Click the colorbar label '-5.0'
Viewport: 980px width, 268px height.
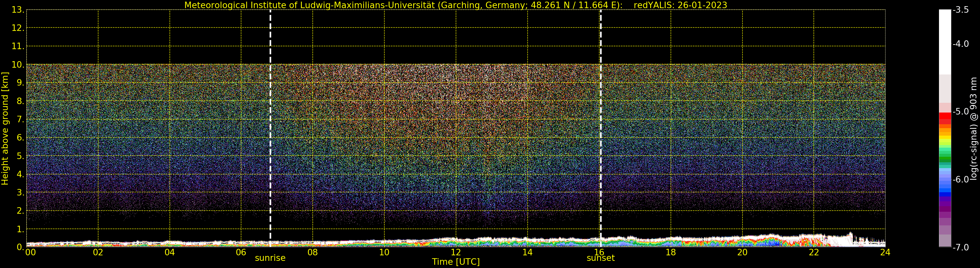pos(961,111)
